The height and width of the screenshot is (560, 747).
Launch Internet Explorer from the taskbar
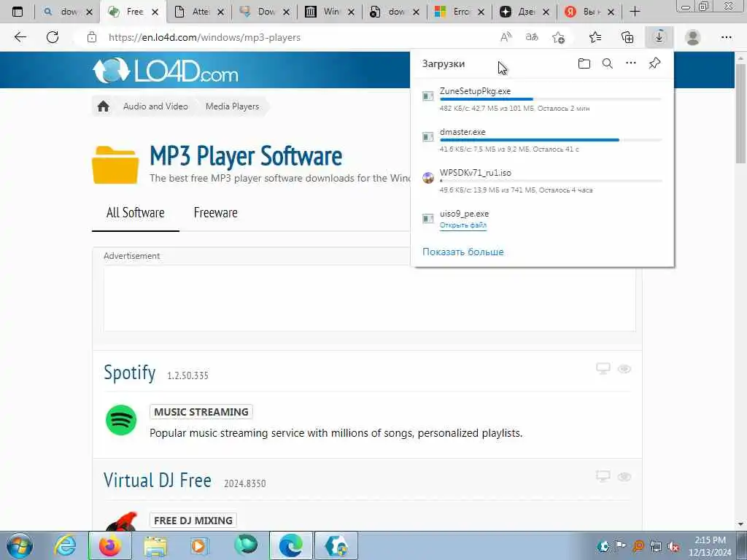click(x=65, y=545)
